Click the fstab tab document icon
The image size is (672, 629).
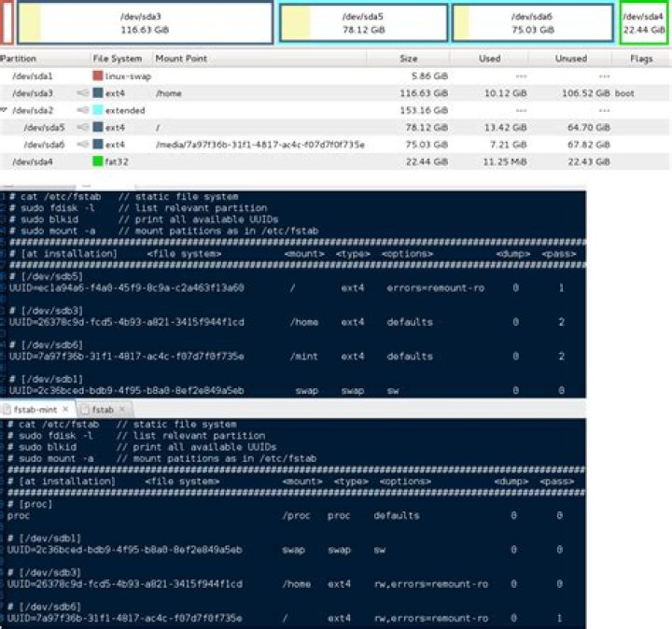(85, 410)
